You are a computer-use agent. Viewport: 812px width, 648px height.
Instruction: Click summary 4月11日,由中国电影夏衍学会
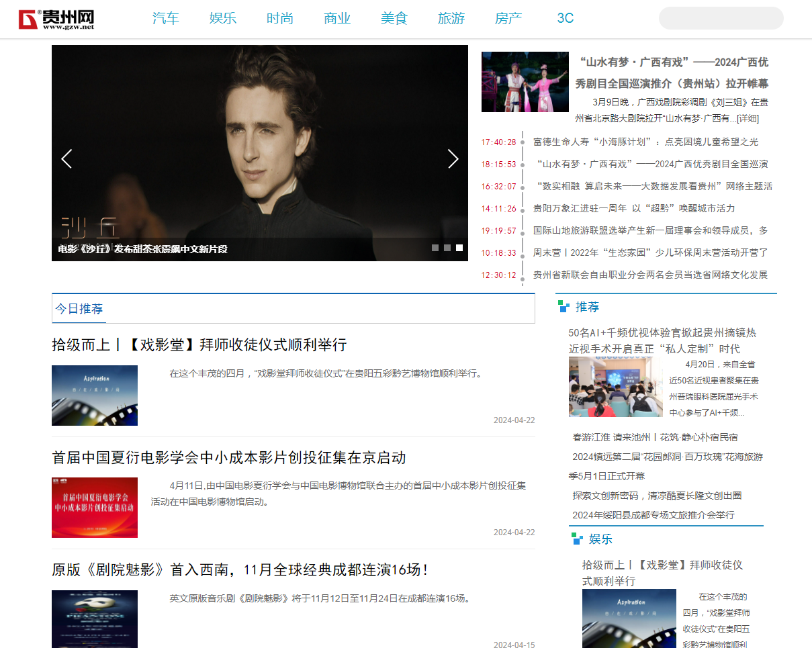click(339, 494)
